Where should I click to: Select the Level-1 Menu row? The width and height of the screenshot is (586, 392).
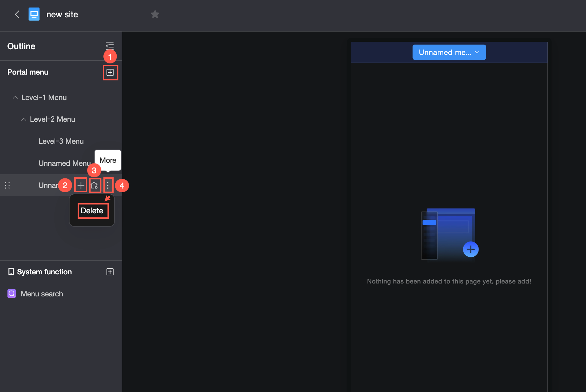point(61,97)
